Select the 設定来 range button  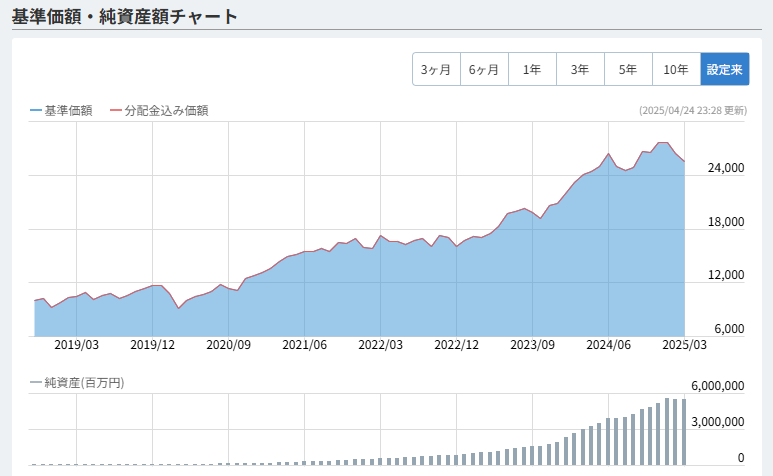[x=725, y=69]
